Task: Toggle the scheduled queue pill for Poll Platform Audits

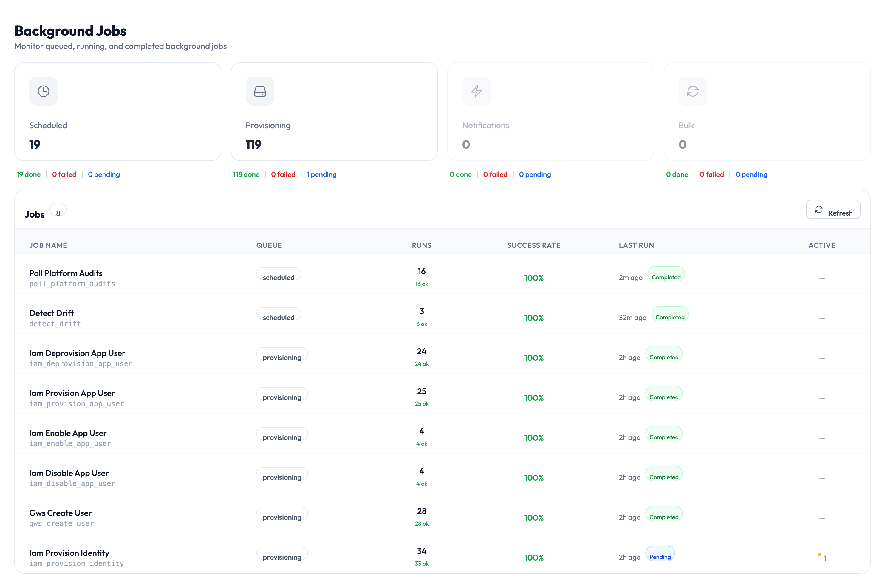Action: 278,274
